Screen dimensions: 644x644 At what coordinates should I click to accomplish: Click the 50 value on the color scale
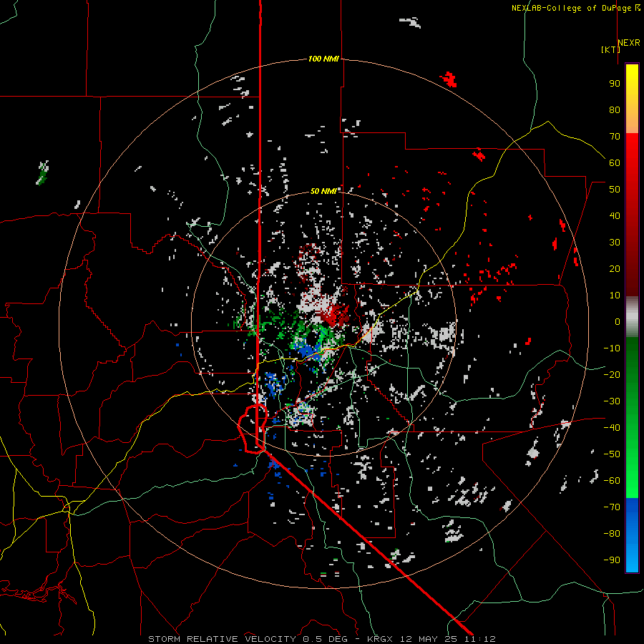tap(615, 190)
